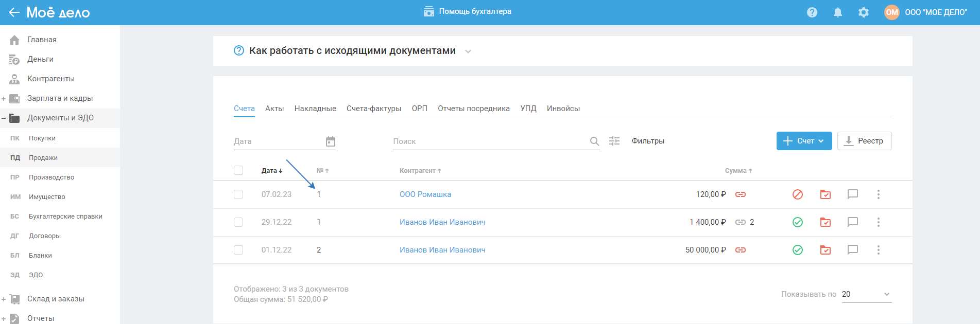Viewport: 980px width, 324px height.
Task: Open three-dot menu for the 1 400,00 ₽ invoice
Action: pos(879,222)
